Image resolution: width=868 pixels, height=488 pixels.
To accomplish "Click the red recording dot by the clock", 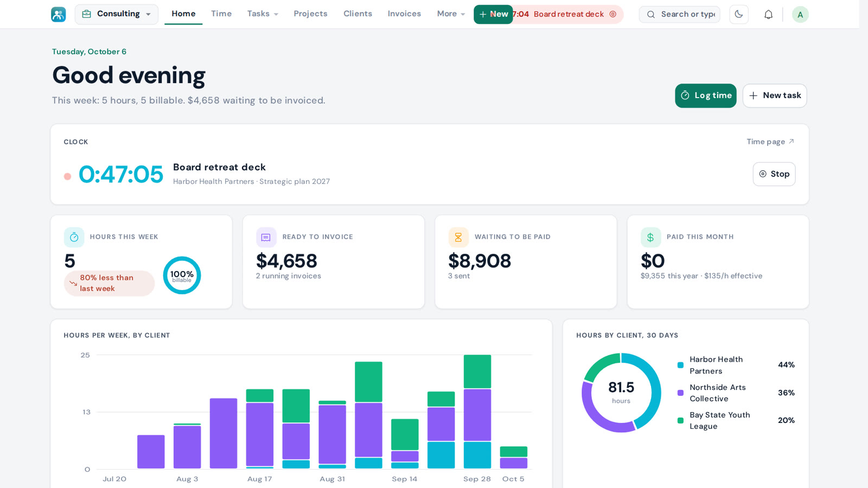I will point(67,176).
